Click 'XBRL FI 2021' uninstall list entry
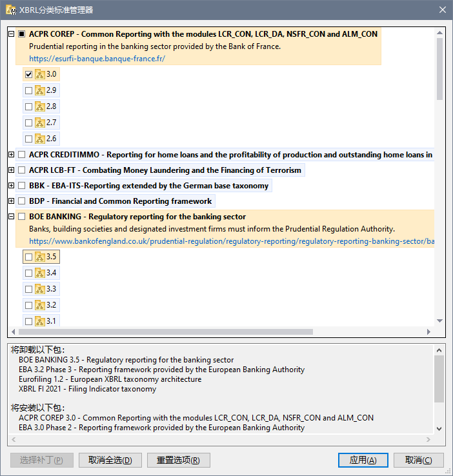The image size is (453, 476). (88, 389)
